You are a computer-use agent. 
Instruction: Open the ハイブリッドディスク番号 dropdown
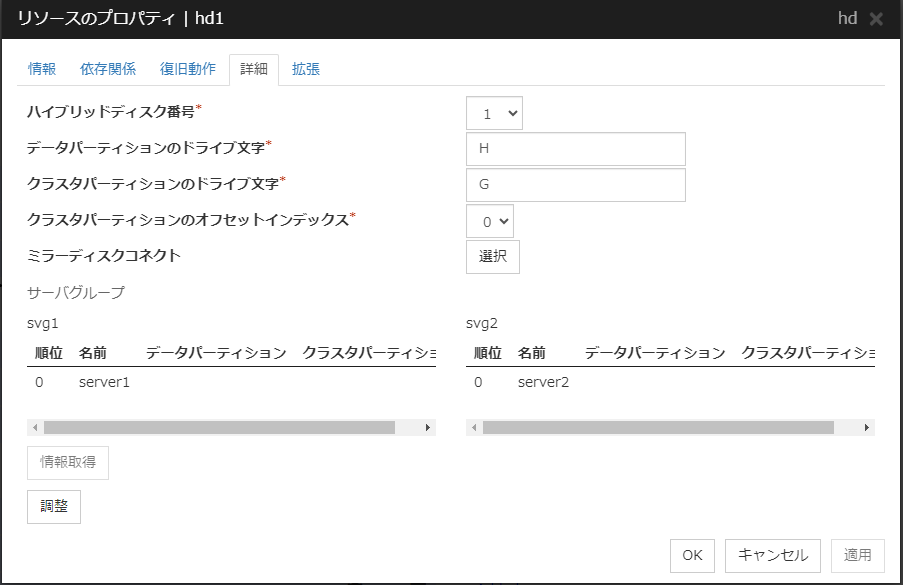pyautogui.click(x=493, y=112)
